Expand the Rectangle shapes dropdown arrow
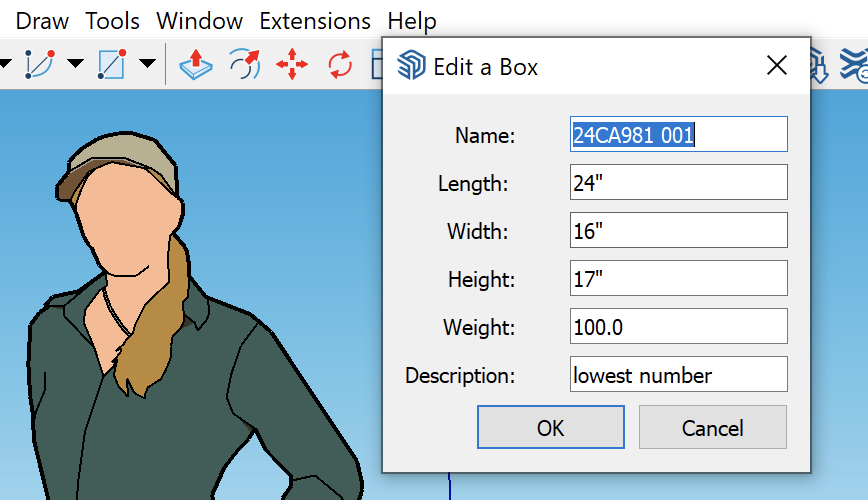This screenshot has height=500, width=868. (x=147, y=64)
